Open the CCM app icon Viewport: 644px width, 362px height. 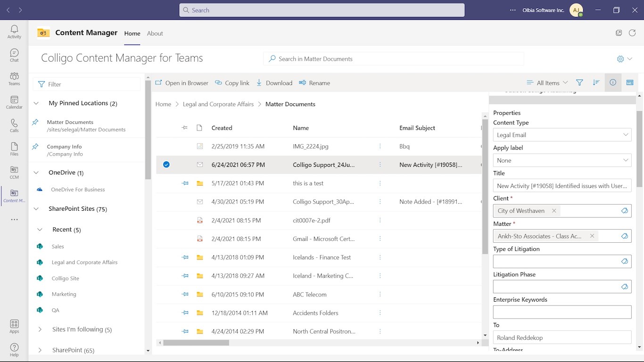[14, 172]
